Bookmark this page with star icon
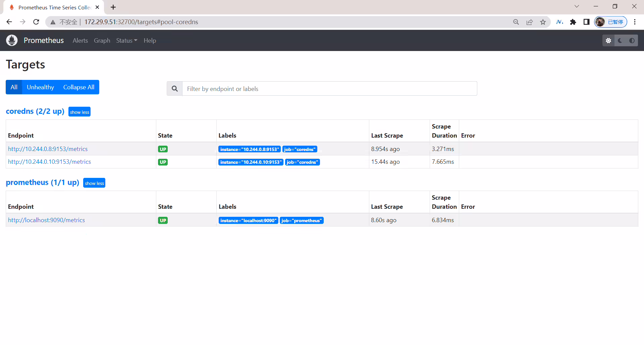 [543, 22]
